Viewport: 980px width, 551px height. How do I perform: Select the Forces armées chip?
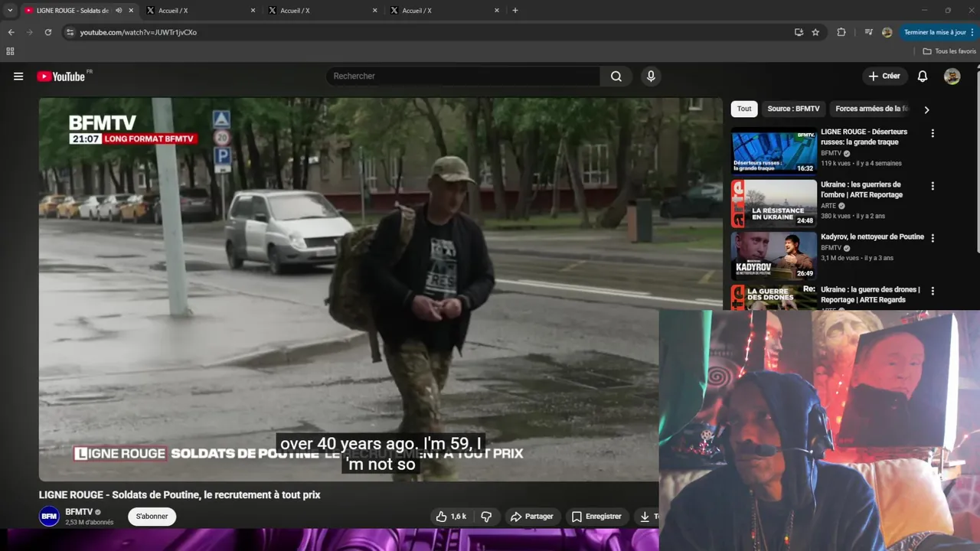pos(872,109)
